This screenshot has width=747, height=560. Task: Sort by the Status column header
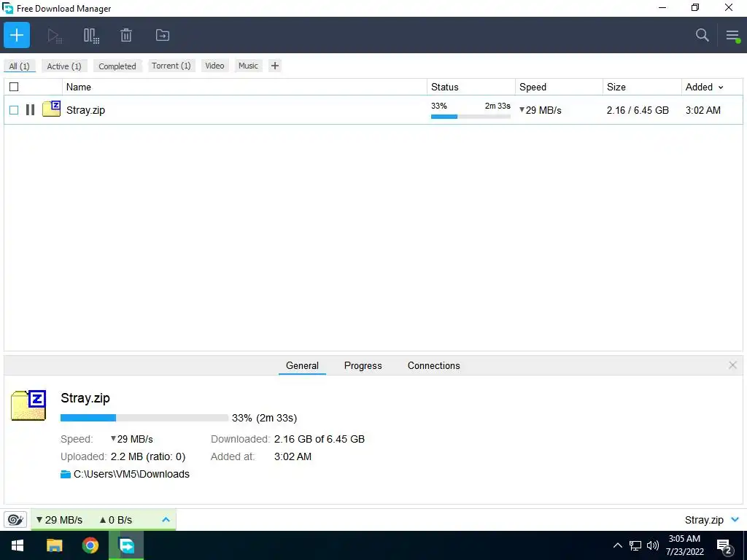pyautogui.click(x=471, y=87)
